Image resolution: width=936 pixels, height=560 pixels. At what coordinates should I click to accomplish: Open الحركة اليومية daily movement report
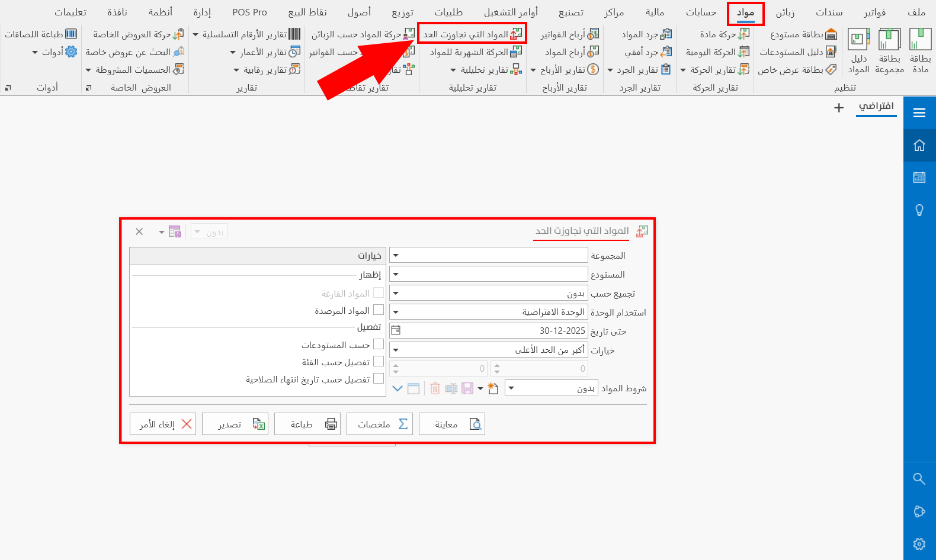717,52
